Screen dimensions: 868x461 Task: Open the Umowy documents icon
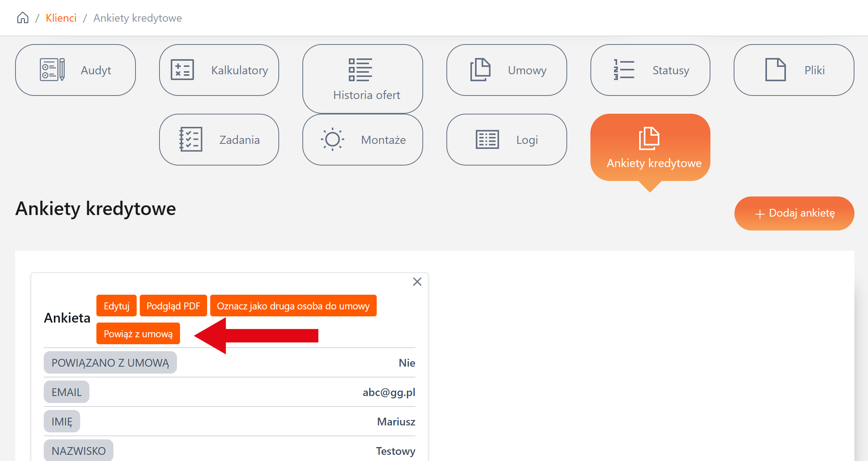(x=480, y=70)
